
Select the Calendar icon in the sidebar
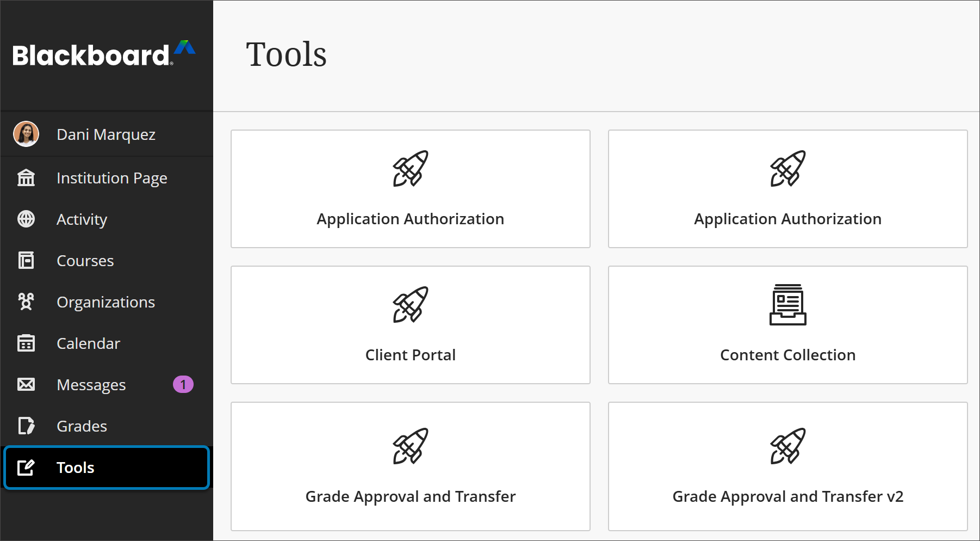[26, 343]
